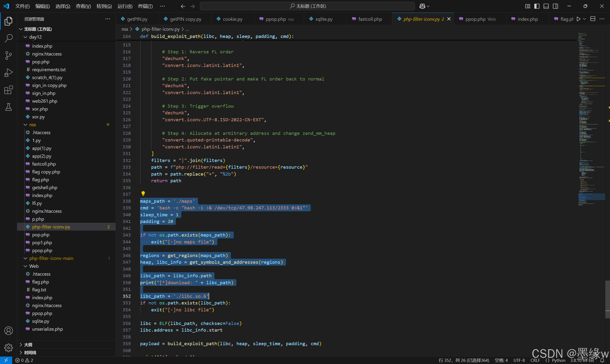Open the Accounts menu icon
The image size is (610, 364).
point(9,331)
